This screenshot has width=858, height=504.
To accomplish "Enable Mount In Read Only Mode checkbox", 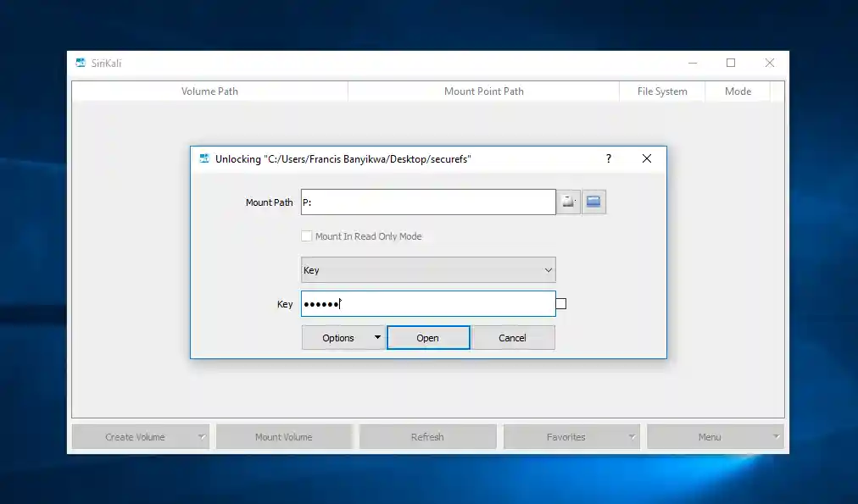I will (307, 236).
